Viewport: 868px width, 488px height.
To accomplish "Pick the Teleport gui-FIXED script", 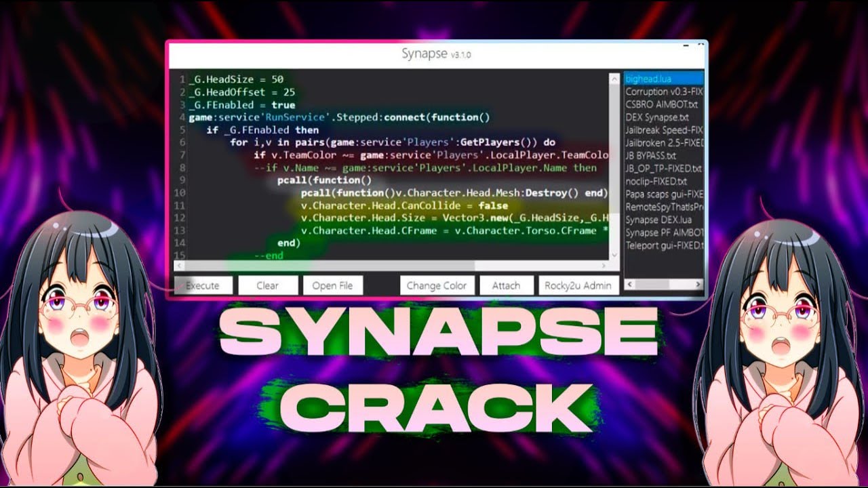I will tap(664, 245).
